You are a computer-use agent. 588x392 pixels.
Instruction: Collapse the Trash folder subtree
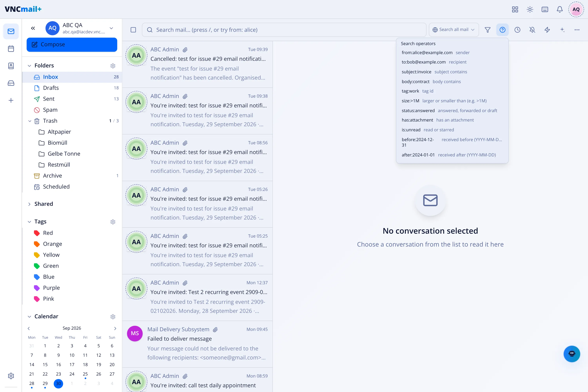(30, 121)
